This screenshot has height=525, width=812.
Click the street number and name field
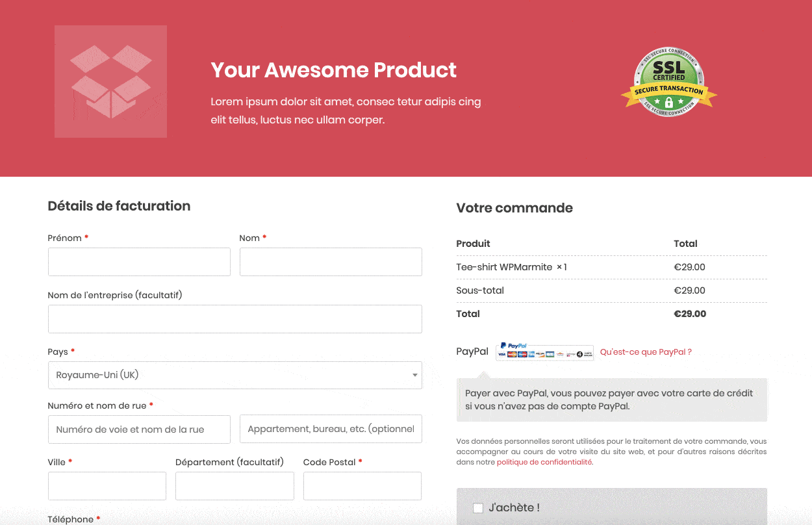(139, 429)
